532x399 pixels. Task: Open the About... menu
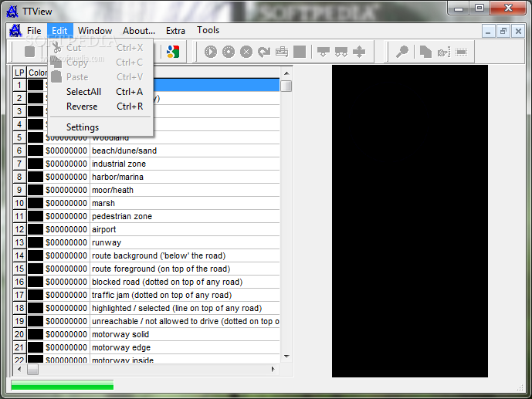pos(139,31)
